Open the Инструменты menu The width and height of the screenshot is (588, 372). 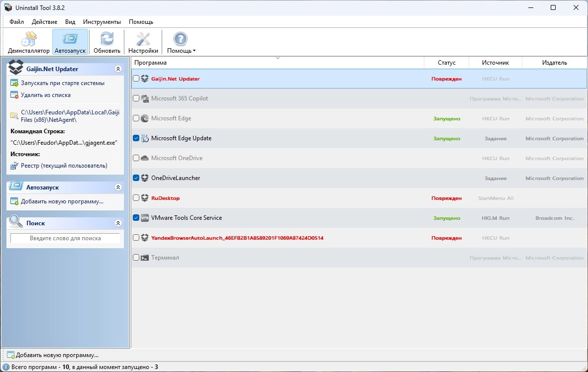[x=102, y=22]
